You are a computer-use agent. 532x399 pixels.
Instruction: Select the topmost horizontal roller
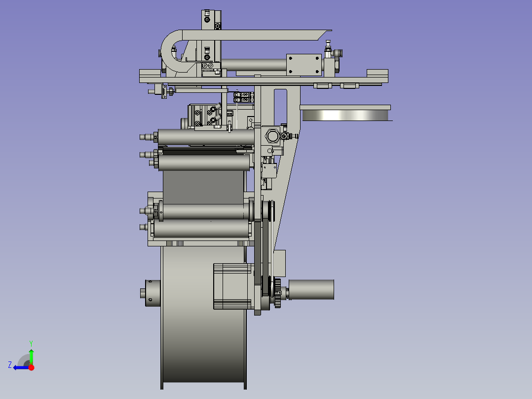coord(206,137)
